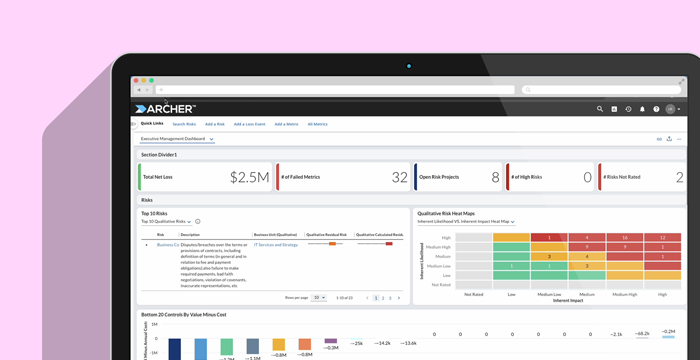Click the dashboard export share icon
This screenshot has height=360, width=700.
pos(669,139)
